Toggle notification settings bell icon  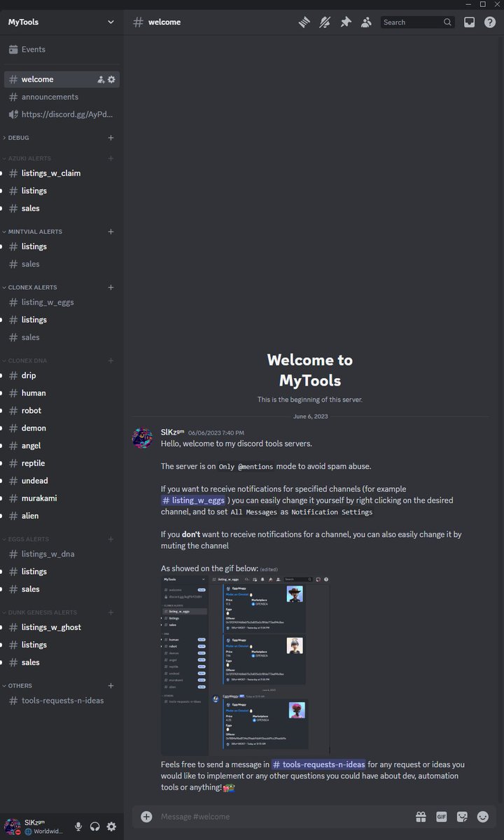pos(325,22)
